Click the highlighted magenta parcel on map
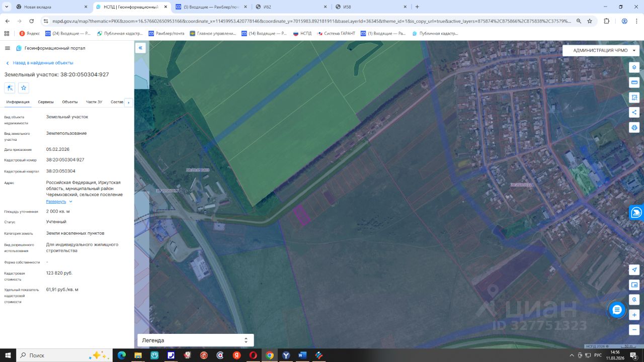 (301, 215)
